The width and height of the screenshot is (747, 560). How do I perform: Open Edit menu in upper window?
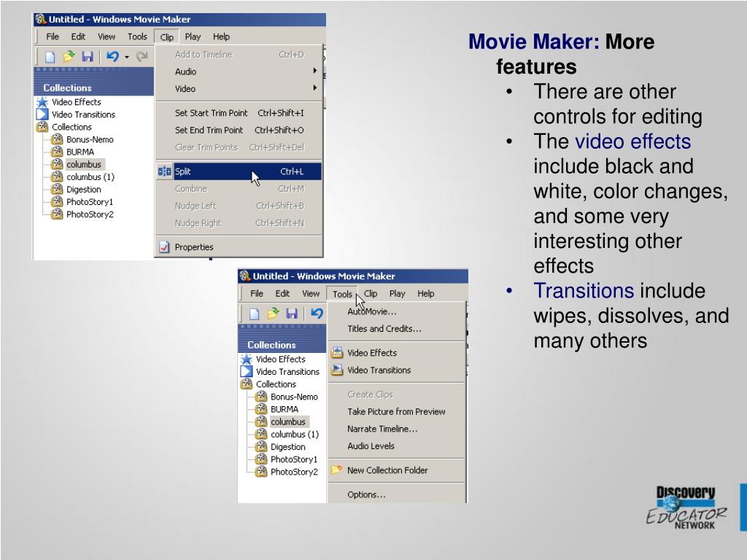78,36
